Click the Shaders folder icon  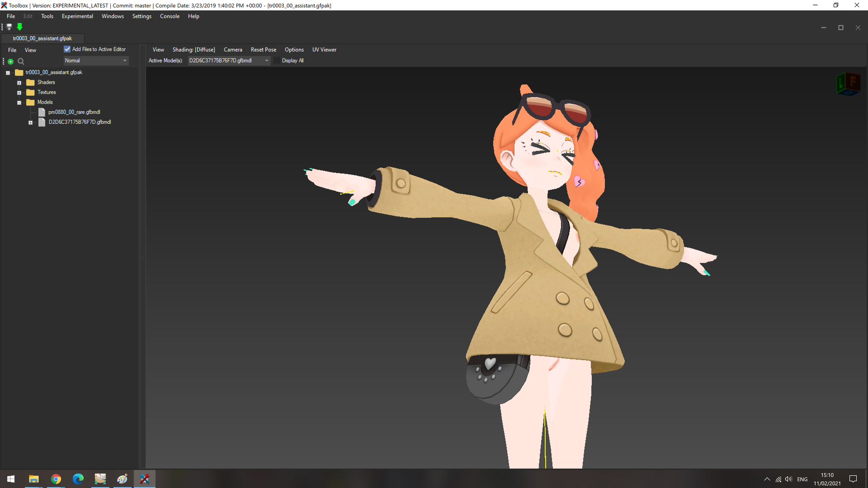click(30, 82)
